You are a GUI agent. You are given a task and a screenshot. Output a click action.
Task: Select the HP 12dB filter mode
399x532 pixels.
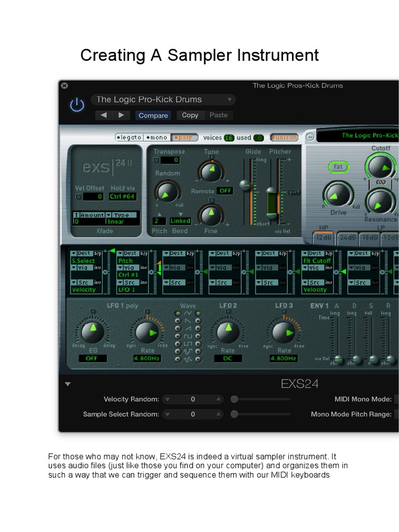tap(323, 238)
